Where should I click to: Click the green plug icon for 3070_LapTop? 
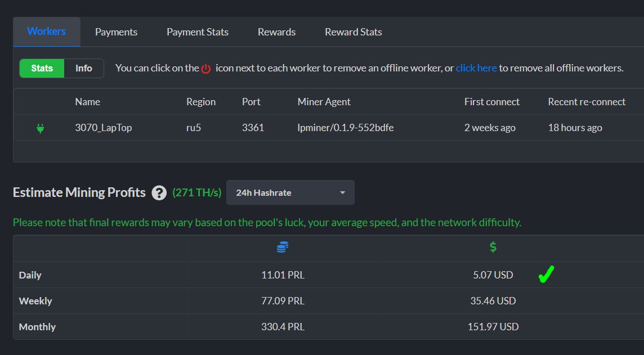tap(41, 128)
